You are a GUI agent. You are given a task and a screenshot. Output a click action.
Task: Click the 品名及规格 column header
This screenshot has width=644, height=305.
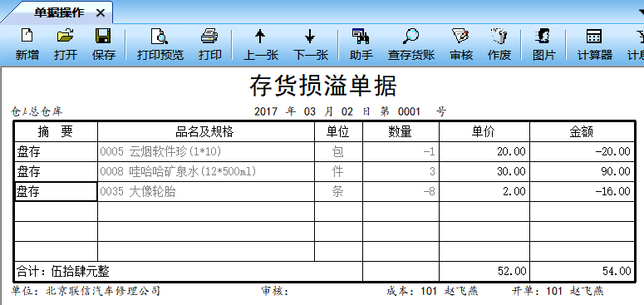[x=206, y=132]
